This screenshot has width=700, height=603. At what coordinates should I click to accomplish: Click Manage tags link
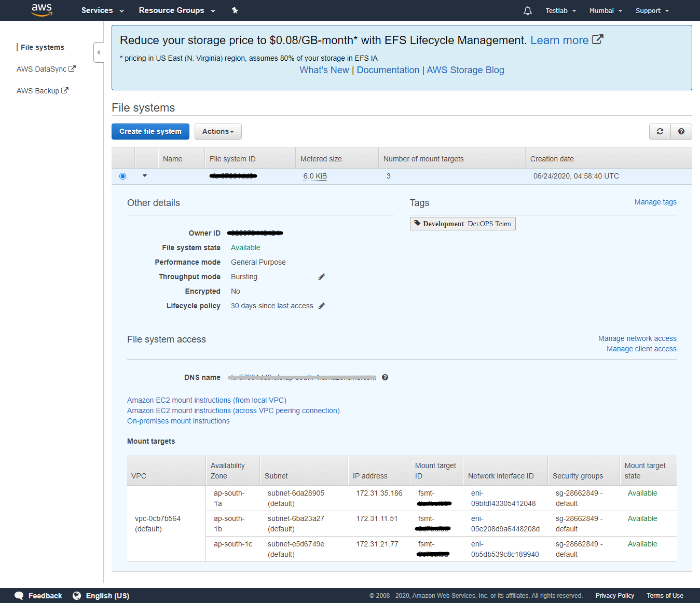655,202
